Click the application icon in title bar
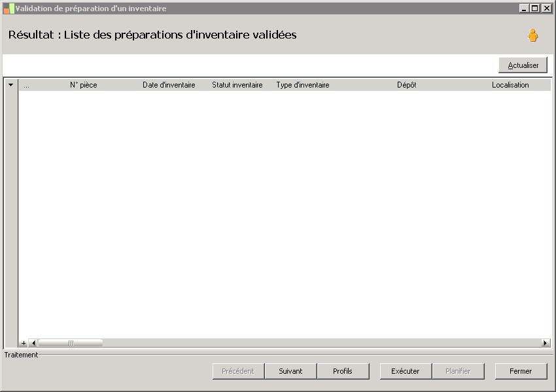Image resolution: width=556 pixels, height=392 pixels. [9, 8]
